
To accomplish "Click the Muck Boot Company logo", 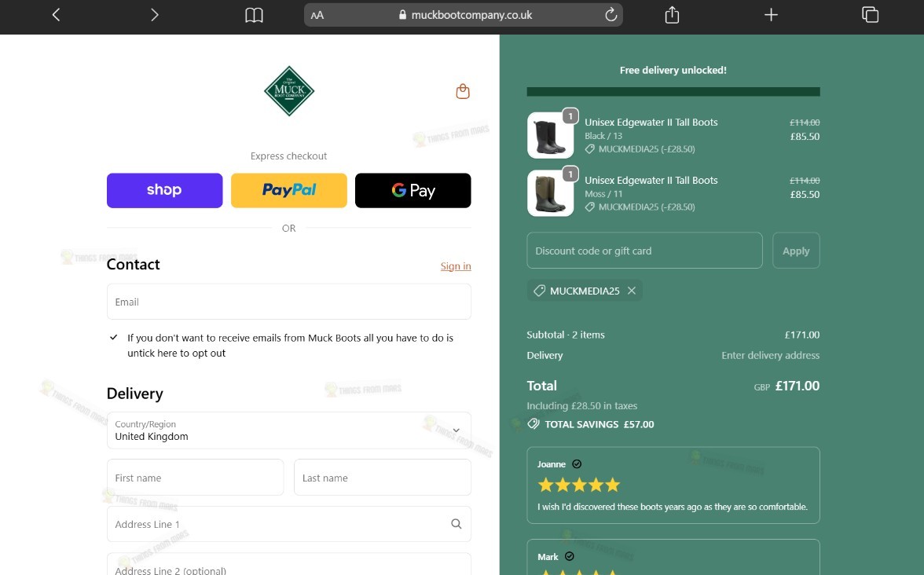I will point(289,91).
